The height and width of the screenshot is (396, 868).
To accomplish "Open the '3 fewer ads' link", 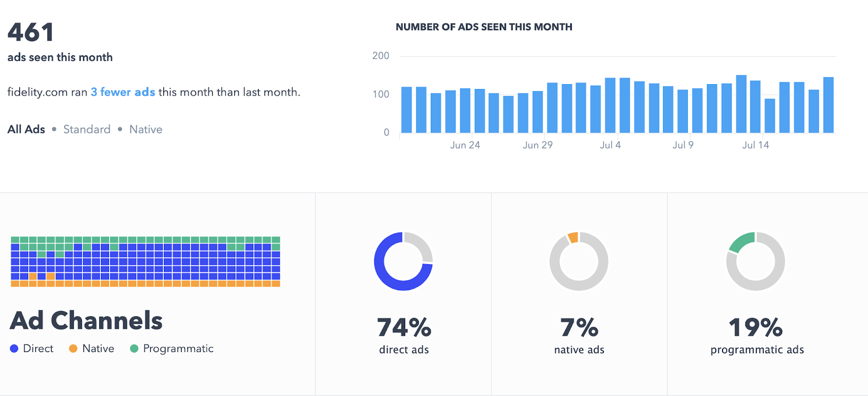I will click(x=123, y=92).
